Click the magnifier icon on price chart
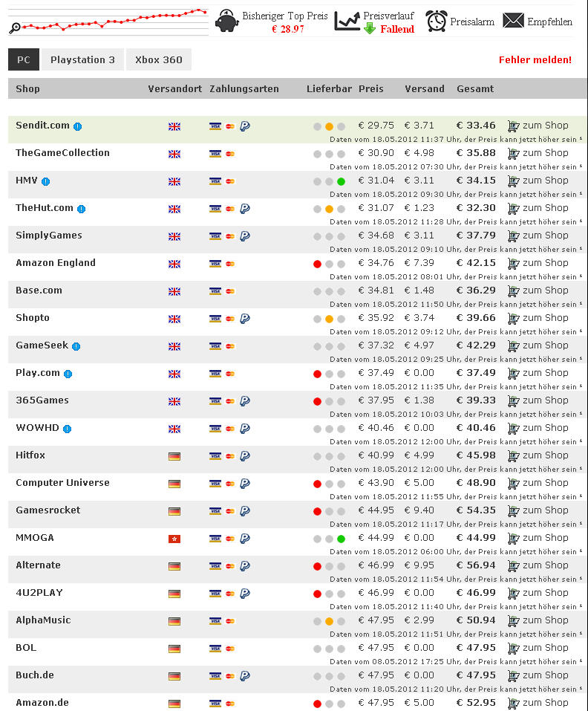This screenshot has height=711, width=588. (x=15, y=28)
